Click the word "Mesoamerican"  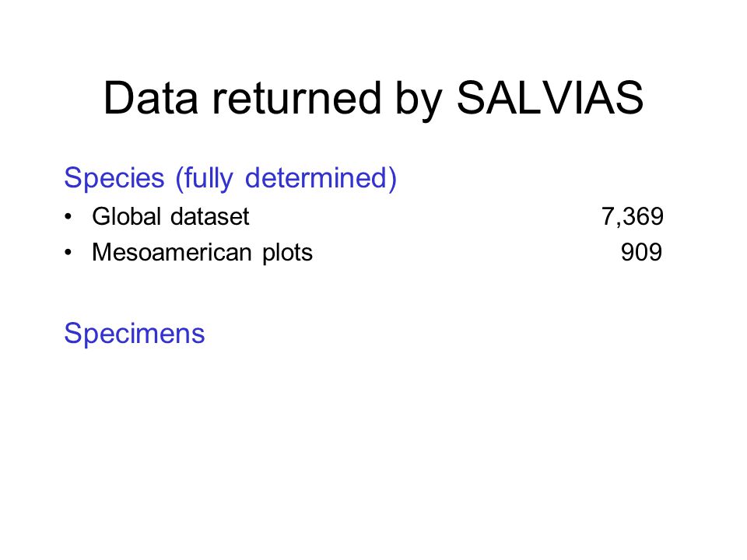[172, 252]
